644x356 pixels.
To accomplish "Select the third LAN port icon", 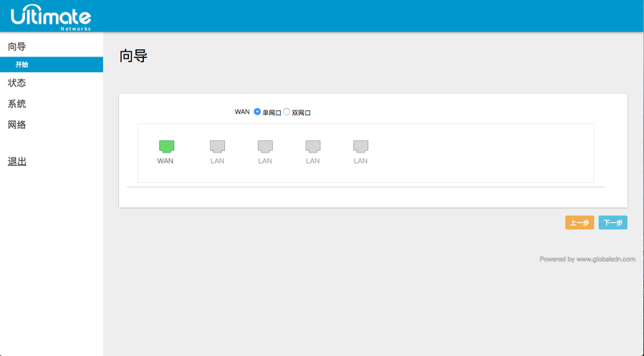I will coord(313,146).
